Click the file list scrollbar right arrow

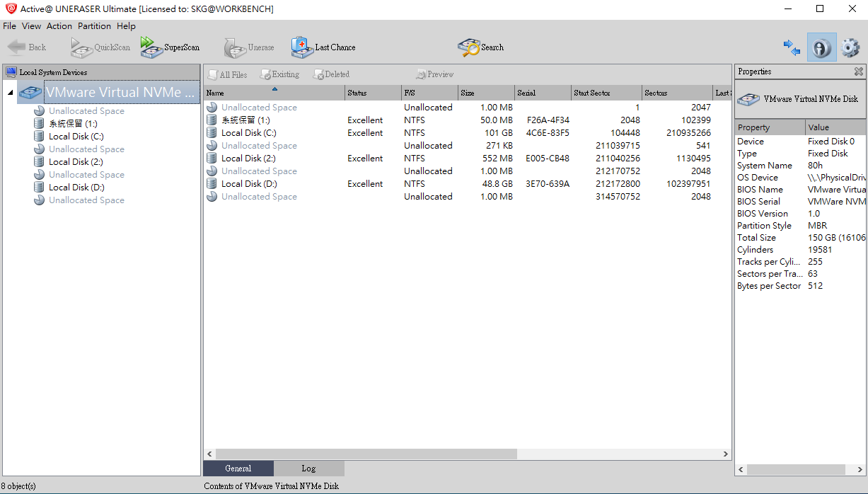pyautogui.click(x=726, y=454)
